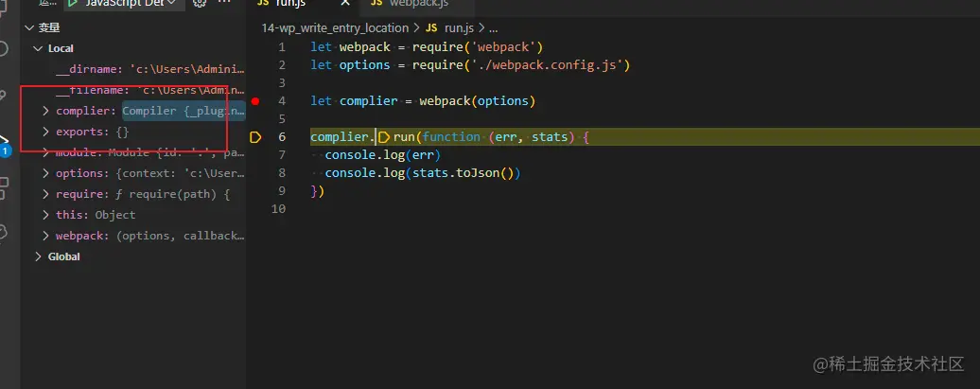This screenshot has width=980, height=389.
Task: Switch to the run.js editor tab
Action: click(x=290, y=3)
